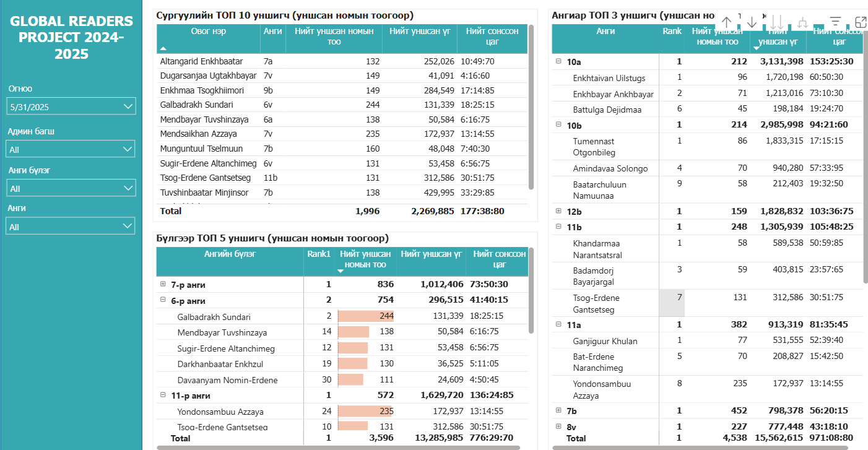Click the drill up arrow icon
The height and width of the screenshot is (450, 868).
pos(727,22)
